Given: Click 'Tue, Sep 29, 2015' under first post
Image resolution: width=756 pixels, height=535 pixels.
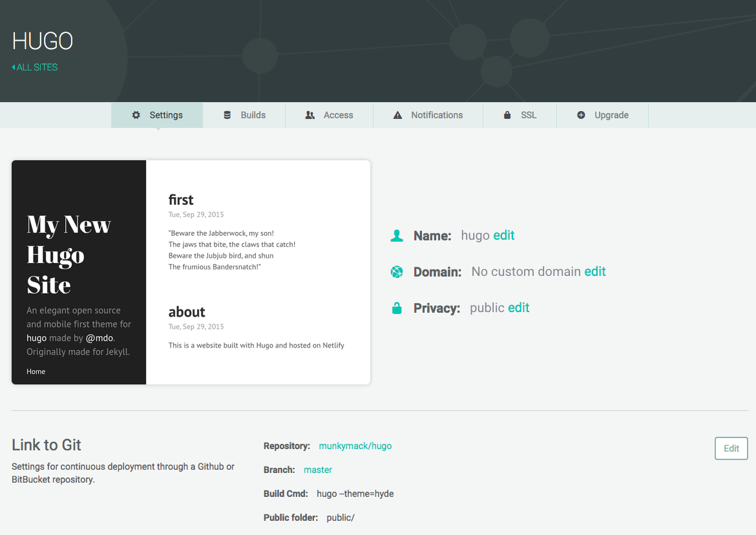Looking at the screenshot, I should tap(196, 215).
